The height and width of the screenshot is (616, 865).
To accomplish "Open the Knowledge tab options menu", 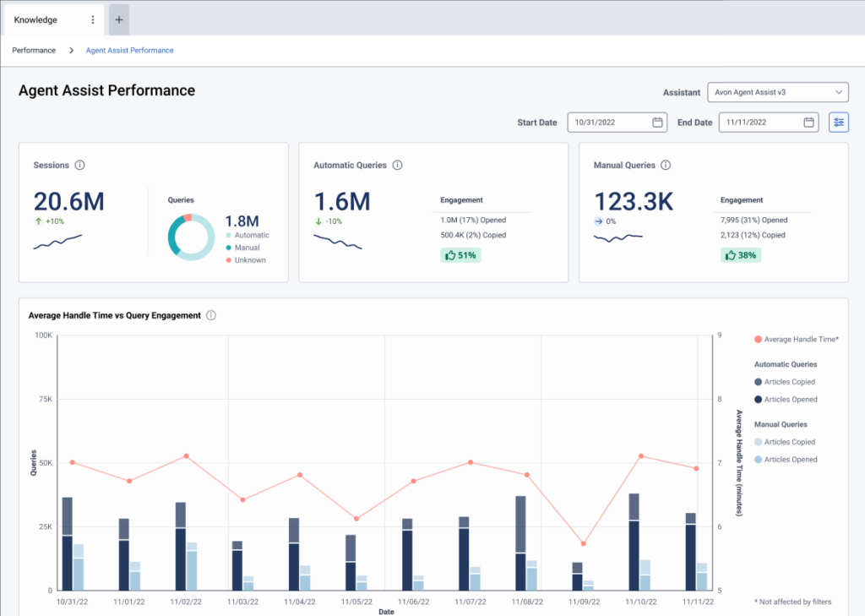I will click(93, 19).
